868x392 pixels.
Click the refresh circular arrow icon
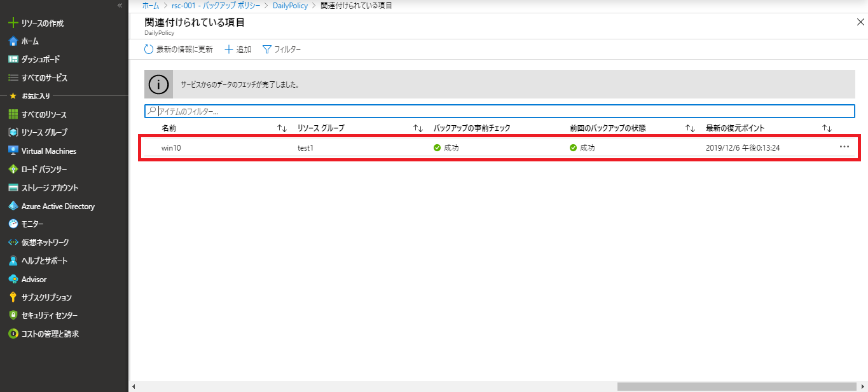point(149,50)
